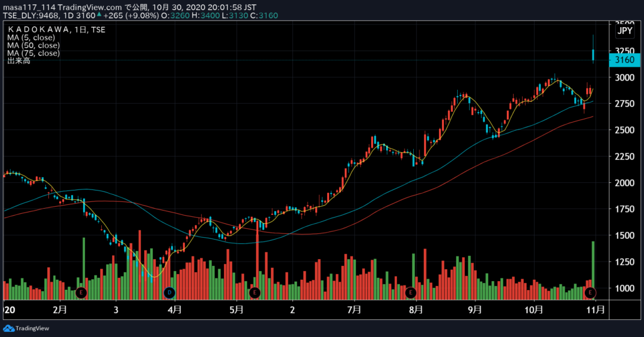Click the O:3260 open value in header

(x=175, y=16)
